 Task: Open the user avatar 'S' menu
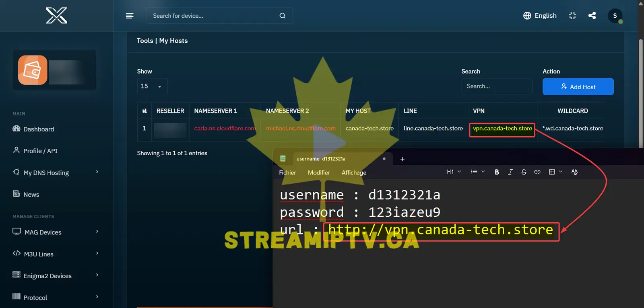coord(615,16)
